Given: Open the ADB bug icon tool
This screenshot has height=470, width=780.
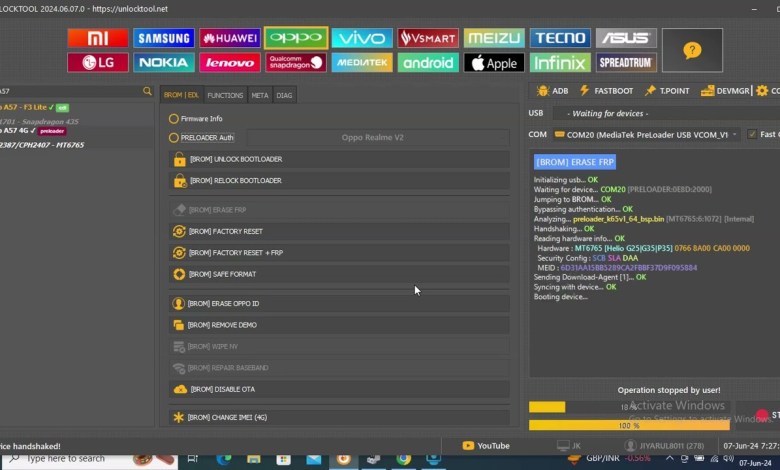Looking at the screenshot, I should coord(551,91).
